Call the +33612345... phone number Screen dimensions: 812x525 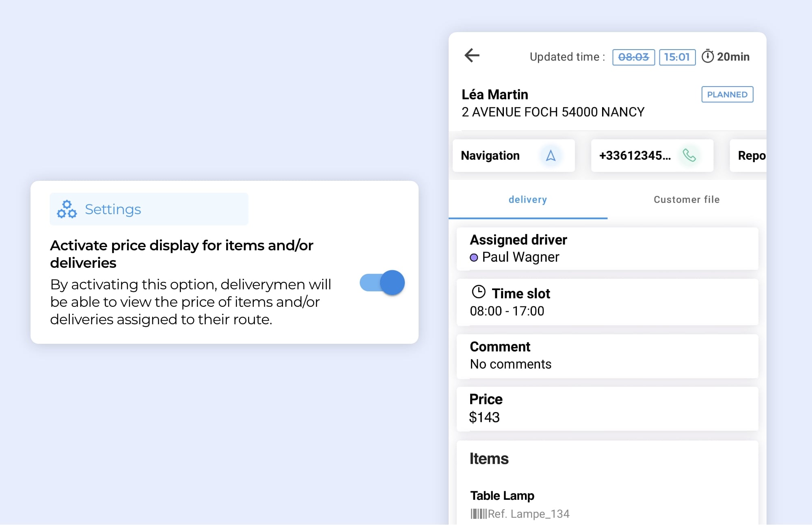tap(635, 156)
